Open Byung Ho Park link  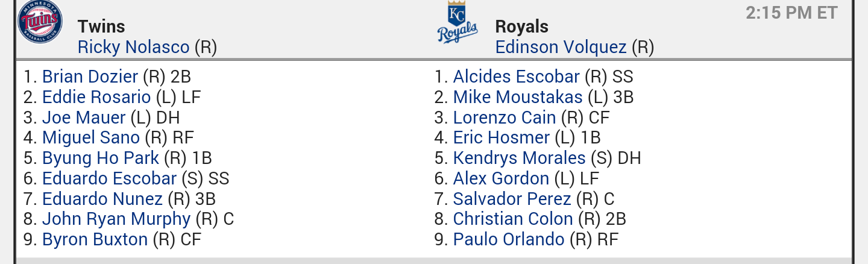[101, 158]
